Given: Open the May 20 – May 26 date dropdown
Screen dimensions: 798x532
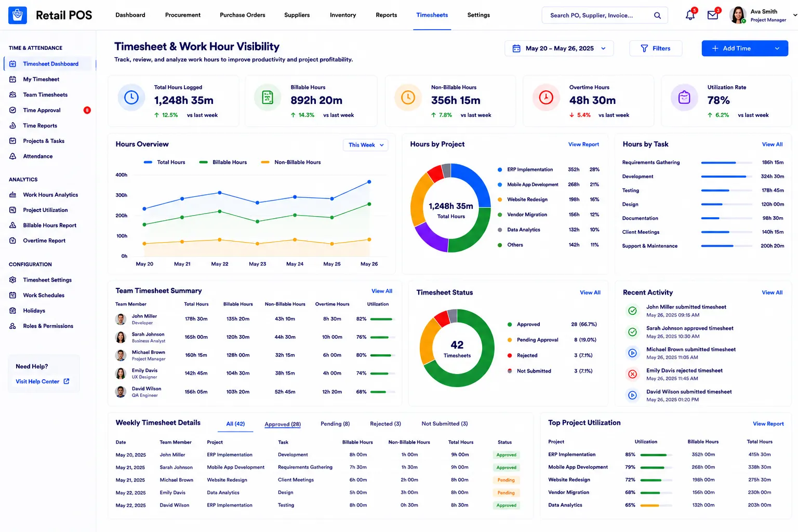Looking at the screenshot, I should click(559, 48).
